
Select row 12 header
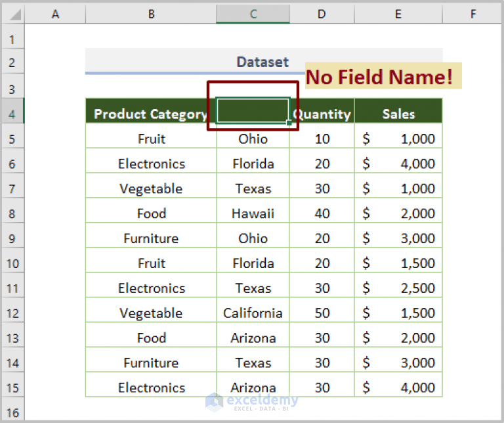point(13,310)
